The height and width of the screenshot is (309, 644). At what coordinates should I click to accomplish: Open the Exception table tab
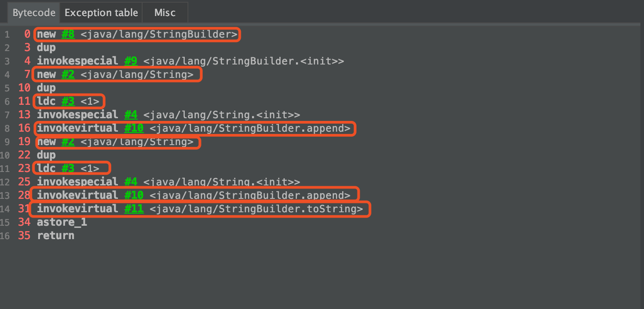coord(101,13)
